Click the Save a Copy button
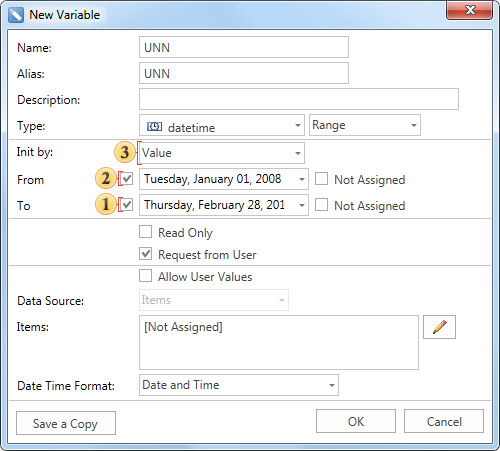This screenshot has height=451, width=500. point(66,423)
